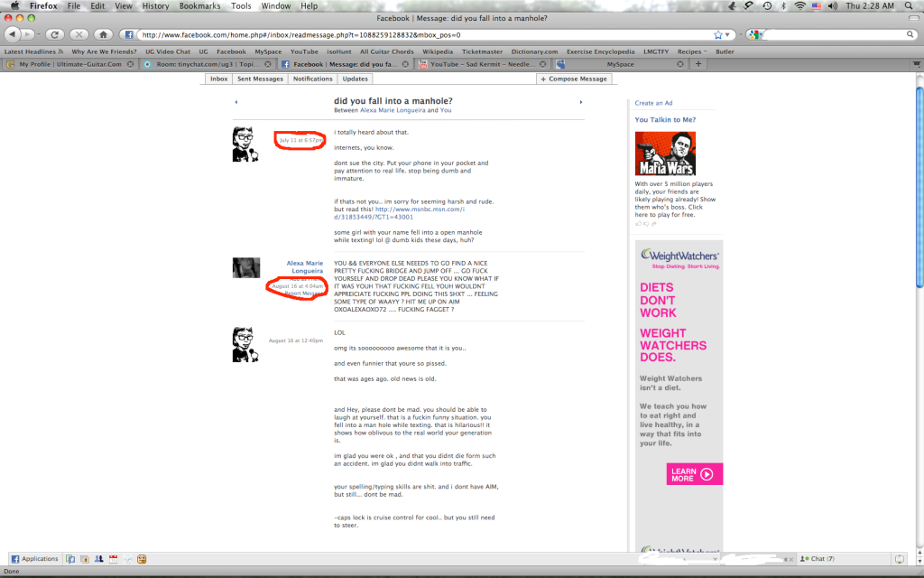Click the tongue-out face icon in the Facebook bar

(x=142, y=558)
